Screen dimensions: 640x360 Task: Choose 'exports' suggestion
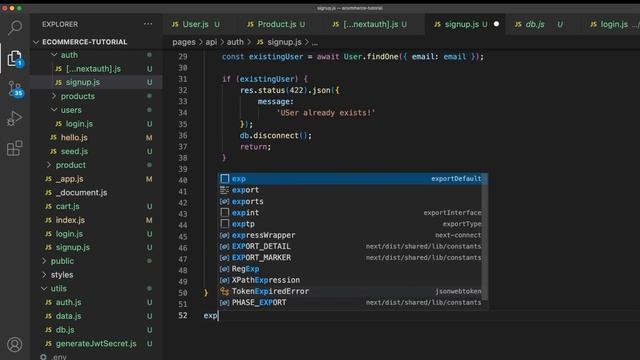click(350, 201)
